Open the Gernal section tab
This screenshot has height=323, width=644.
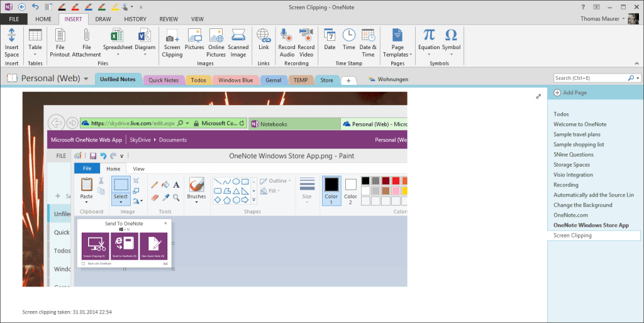(273, 80)
